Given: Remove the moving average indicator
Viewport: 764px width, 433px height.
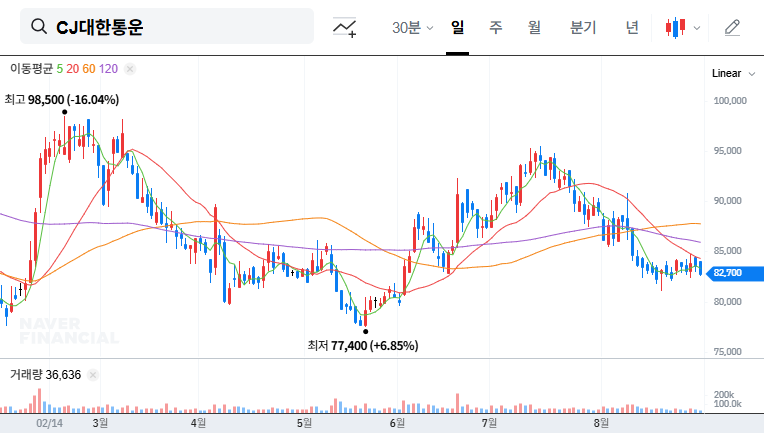Looking at the screenshot, I should tap(130, 69).
